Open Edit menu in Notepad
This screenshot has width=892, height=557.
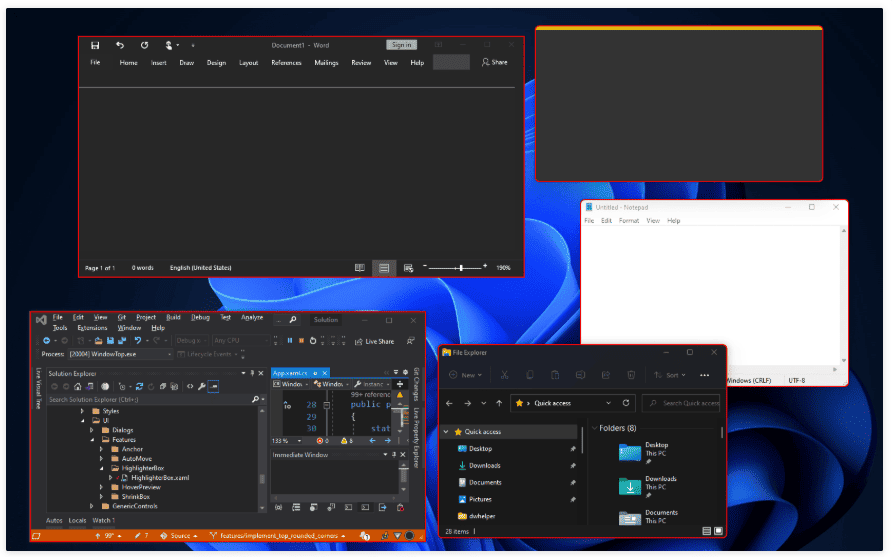point(606,221)
